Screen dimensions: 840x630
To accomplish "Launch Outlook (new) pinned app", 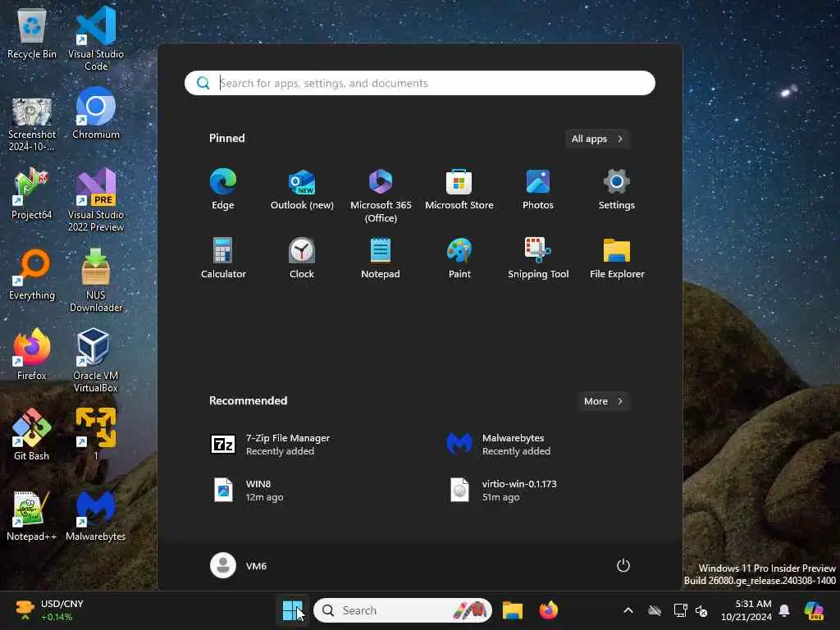I will [302, 189].
